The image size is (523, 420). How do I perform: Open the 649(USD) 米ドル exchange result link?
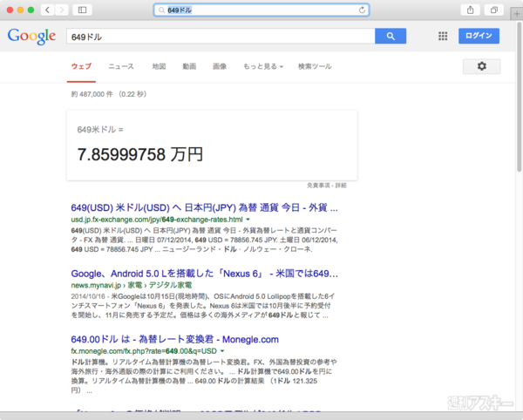[204, 207]
